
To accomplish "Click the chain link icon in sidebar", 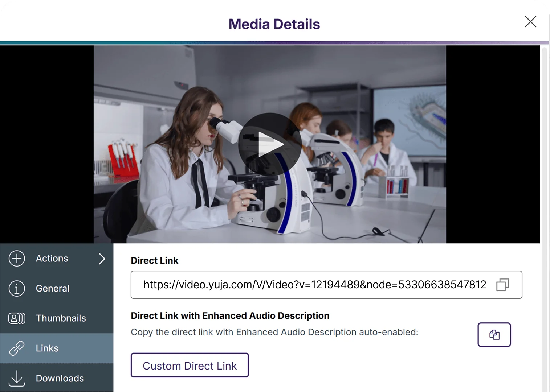I will click(17, 348).
